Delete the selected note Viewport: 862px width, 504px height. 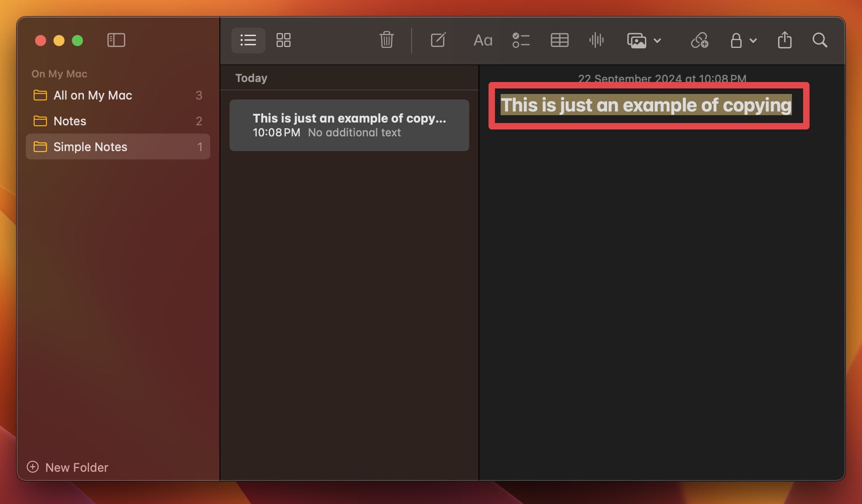pyautogui.click(x=387, y=40)
